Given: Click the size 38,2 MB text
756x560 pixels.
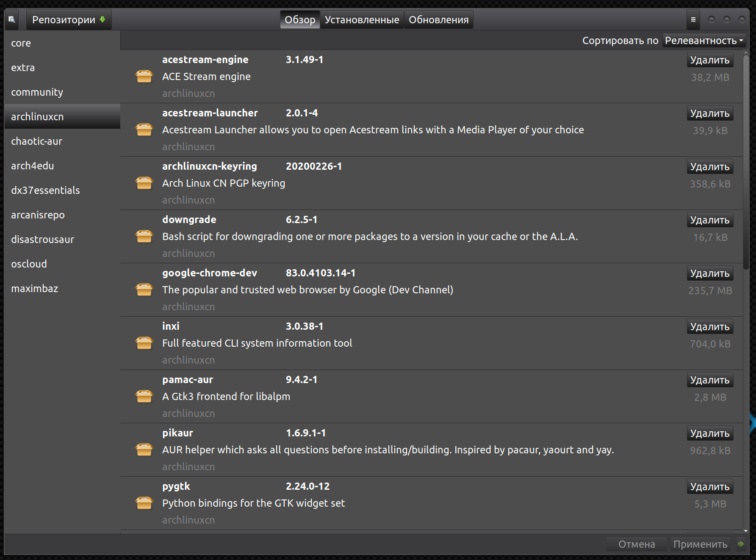Looking at the screenshot, I should (x=710, y=77).
